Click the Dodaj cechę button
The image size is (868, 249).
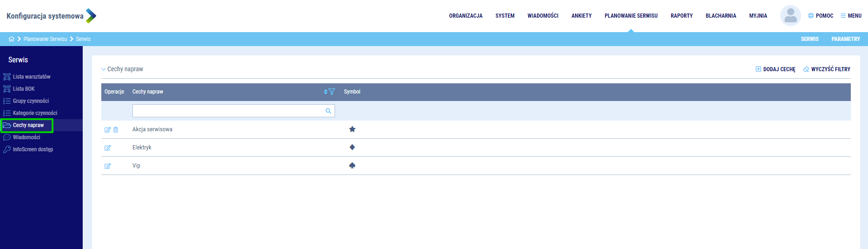(x=776, y=69)
